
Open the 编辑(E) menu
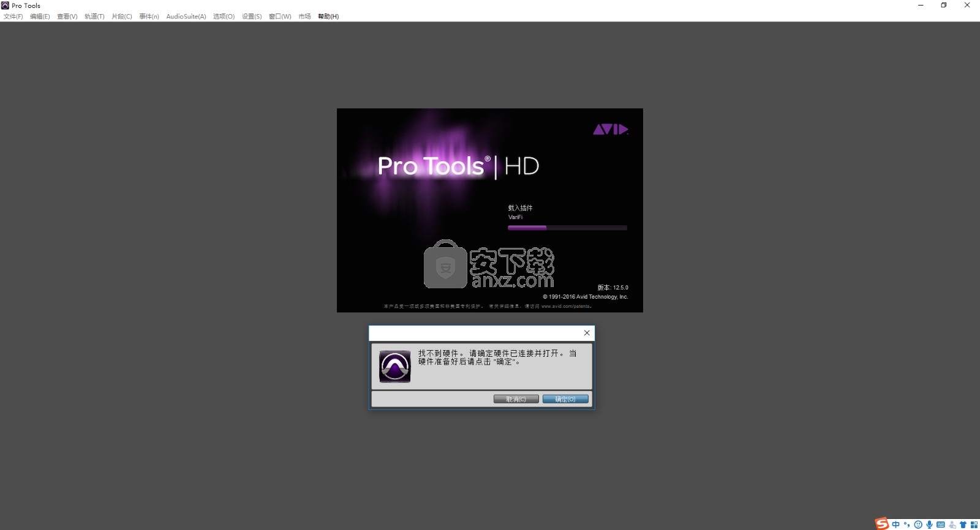[40, 17]
